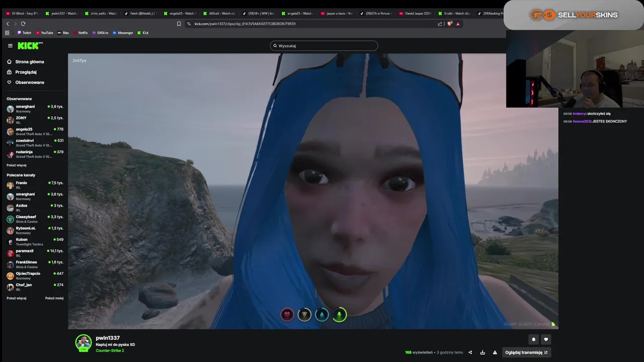The height and width of the screenshot is (362, 644).
Task: Click the Oglądaj transmisję button
Action: (x=526, y=352)
